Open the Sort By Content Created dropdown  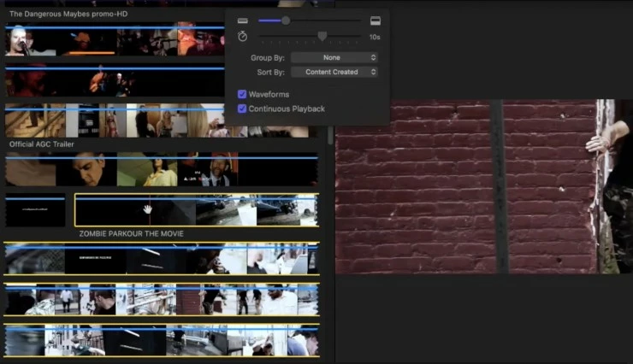pyautogui.click(x=334, y=72)
